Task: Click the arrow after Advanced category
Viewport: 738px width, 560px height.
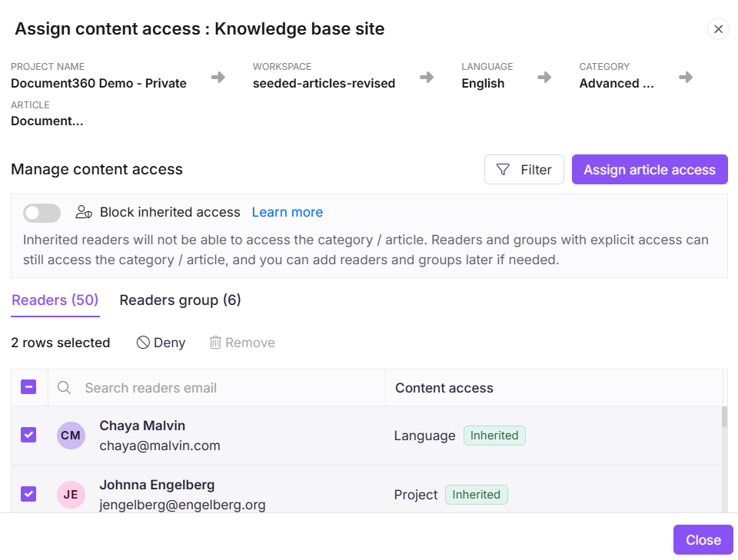Action: click(x=686, y=77)
